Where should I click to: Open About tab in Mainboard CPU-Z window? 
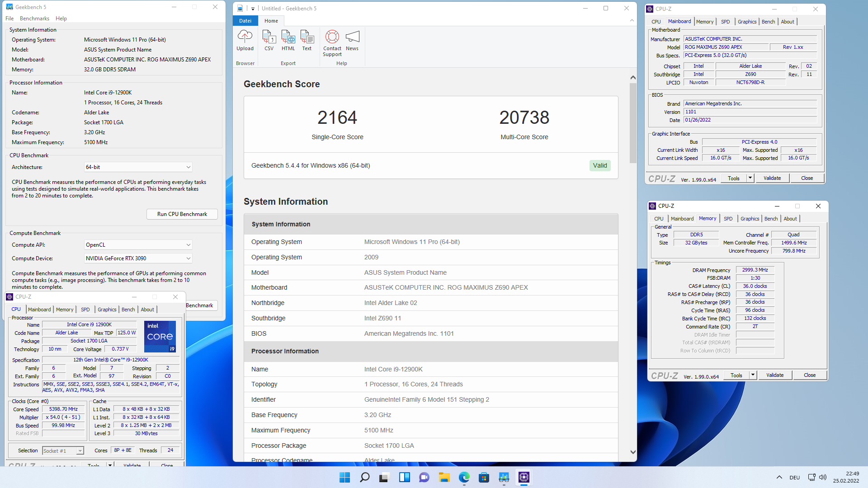point(787,22)
